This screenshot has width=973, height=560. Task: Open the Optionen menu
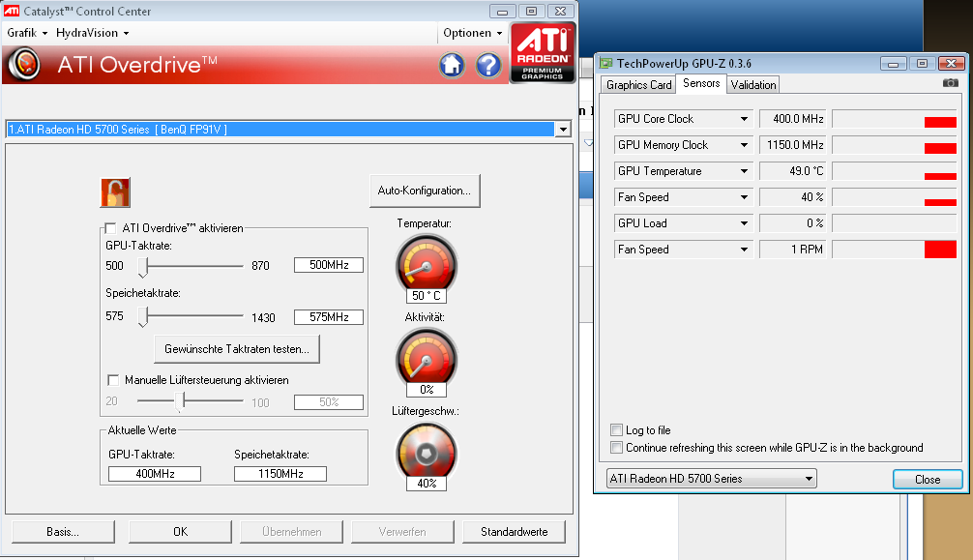pos(472,33)
